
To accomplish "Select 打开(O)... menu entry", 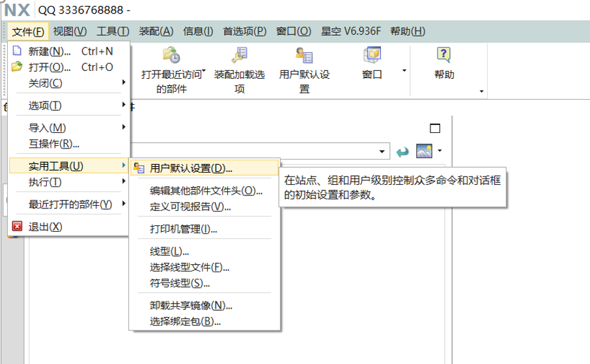I will 70,67.
